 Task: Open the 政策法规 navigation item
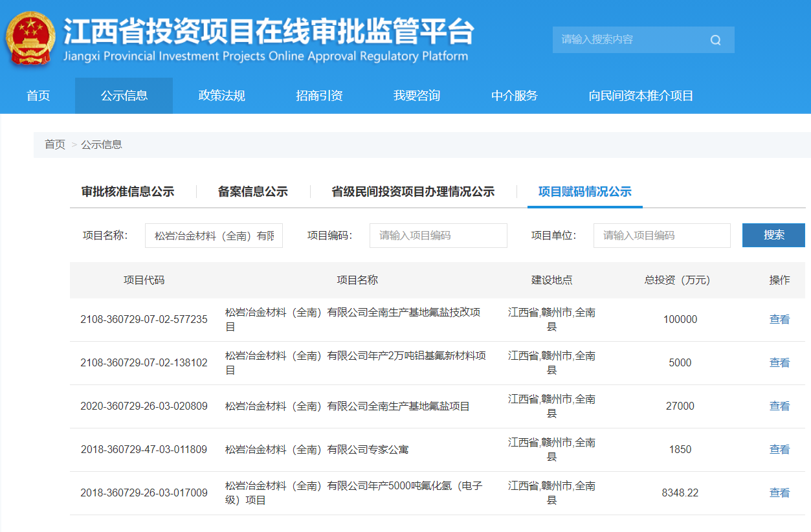coord(221,96)
